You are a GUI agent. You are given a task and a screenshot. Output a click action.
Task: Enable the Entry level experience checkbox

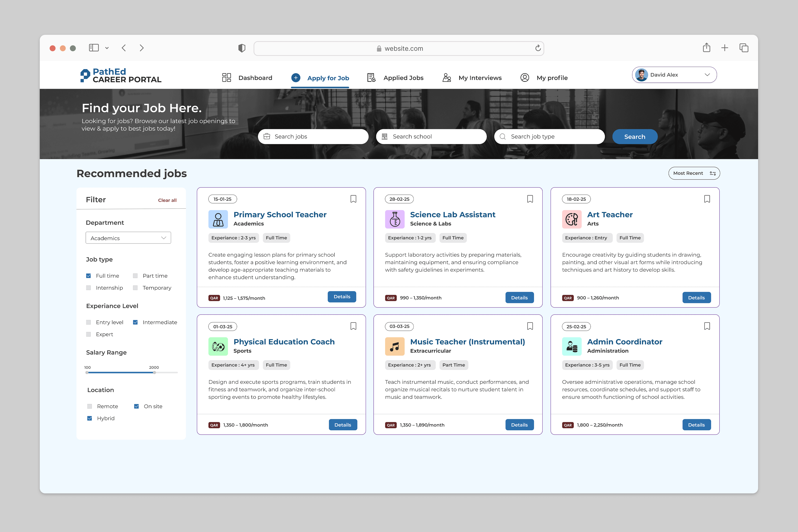tap(89, 322)
